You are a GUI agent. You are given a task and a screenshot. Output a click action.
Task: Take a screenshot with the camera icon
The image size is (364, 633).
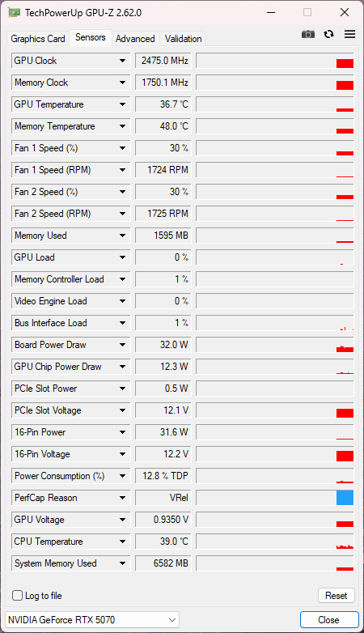(308, 34)
